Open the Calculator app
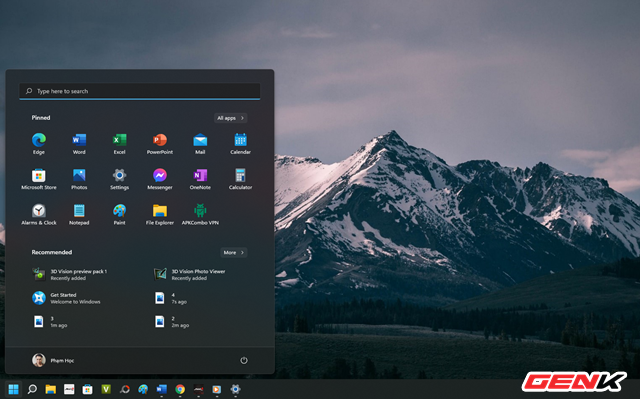Image resolution: width=640 pixels, height=399 pixels. point(240,179)
